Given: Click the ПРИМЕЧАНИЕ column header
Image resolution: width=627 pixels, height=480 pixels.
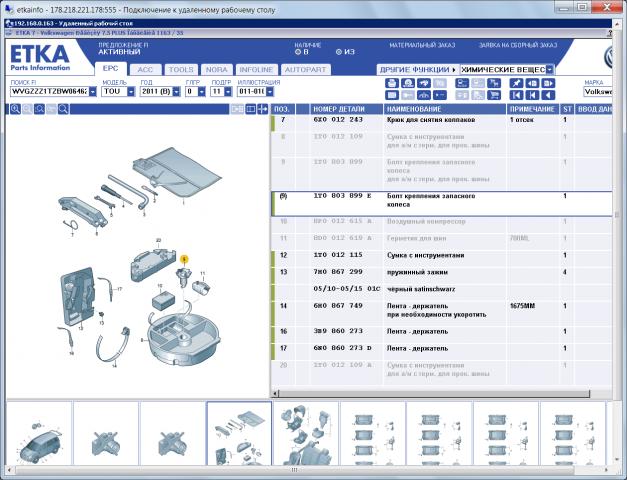Looking at the screenshot, I should point(533,109).
